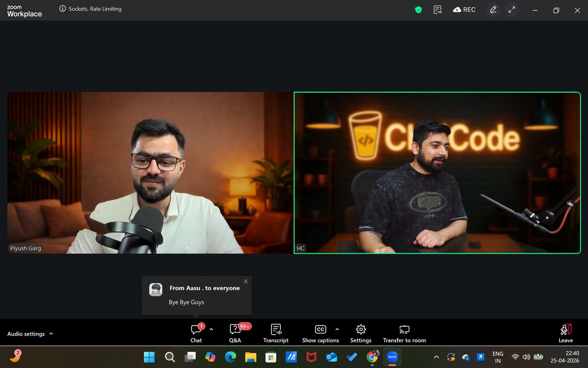Open Task View in taskbar
588x368 pixels.
click(190, 357)
